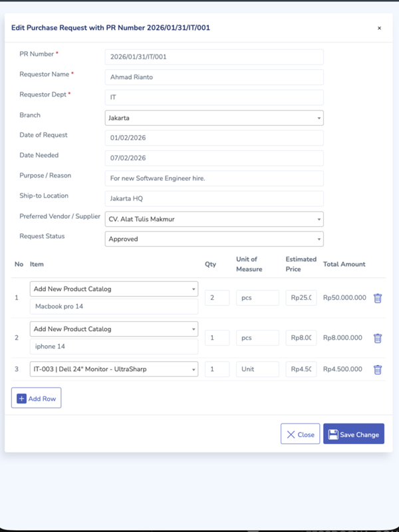Click the Total Amount column header
The height and width of the screenshot is (532, 399).
tap(344, 264)
